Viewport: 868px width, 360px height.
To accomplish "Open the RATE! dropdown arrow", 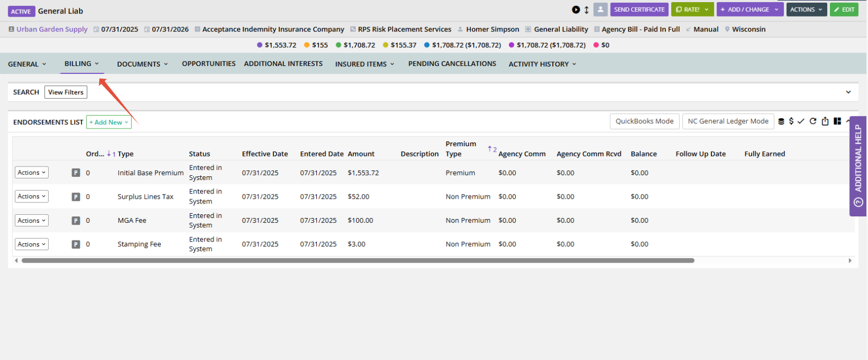I will point(707,10).
